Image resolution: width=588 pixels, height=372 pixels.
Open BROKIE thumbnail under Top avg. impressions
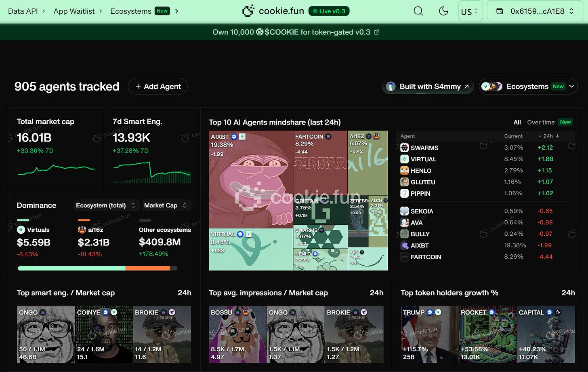pyautogui.click(x=354, y=334)
